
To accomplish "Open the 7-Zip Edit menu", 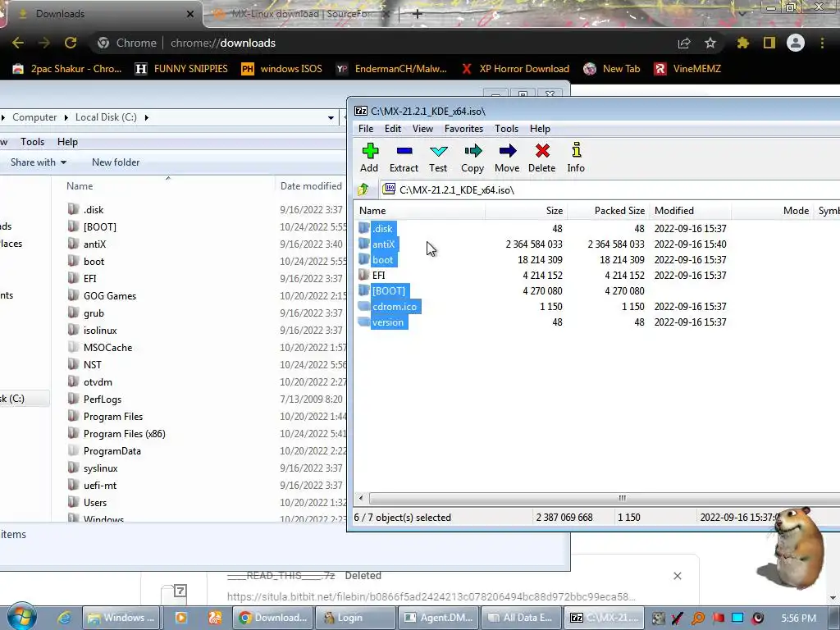I will [x=393, y=129].
